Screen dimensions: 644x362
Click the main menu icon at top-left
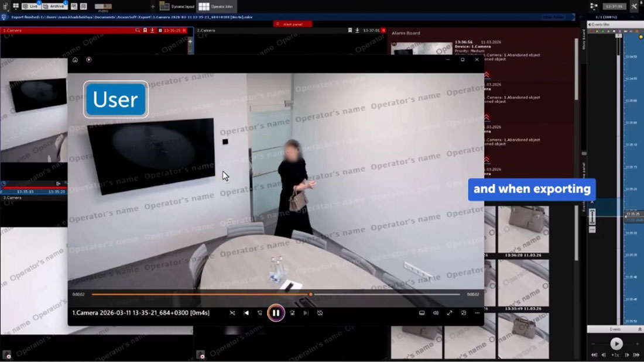click(5, 6)
